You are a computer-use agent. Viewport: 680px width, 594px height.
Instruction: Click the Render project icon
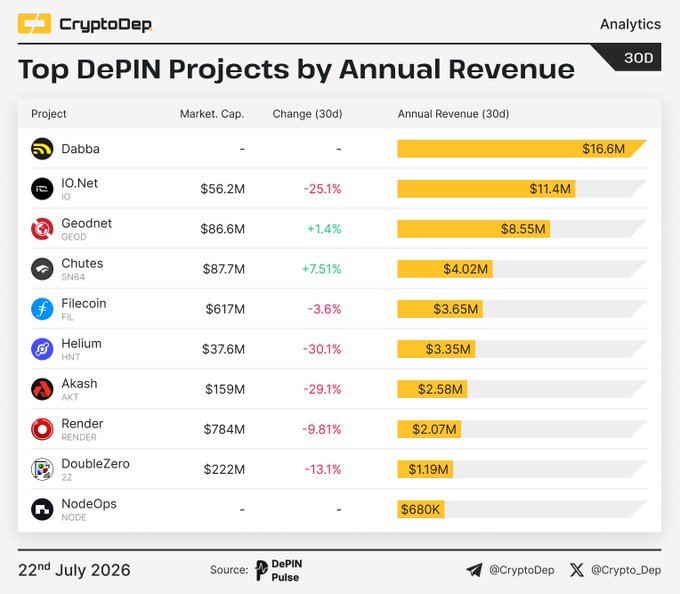[x=42, y=429]
